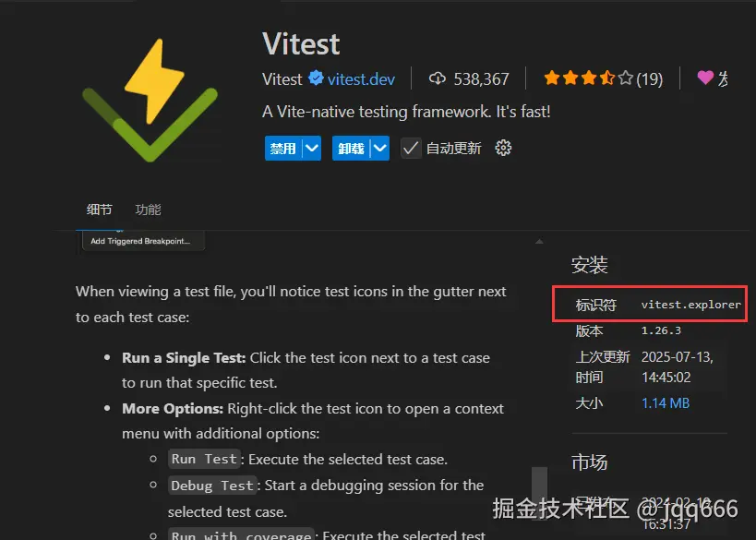Click the scroll-up arrow above the readme scrollbar

(539, 241)
